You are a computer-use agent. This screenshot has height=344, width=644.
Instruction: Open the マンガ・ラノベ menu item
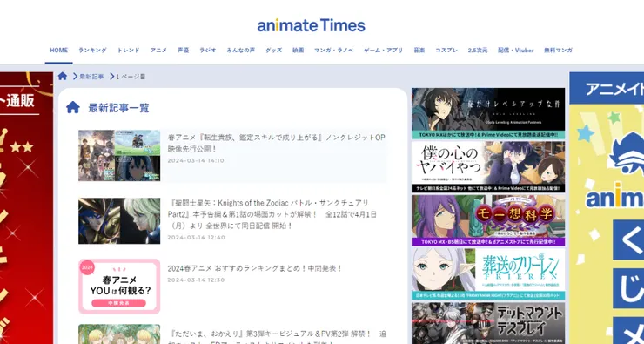coord(334,51)
